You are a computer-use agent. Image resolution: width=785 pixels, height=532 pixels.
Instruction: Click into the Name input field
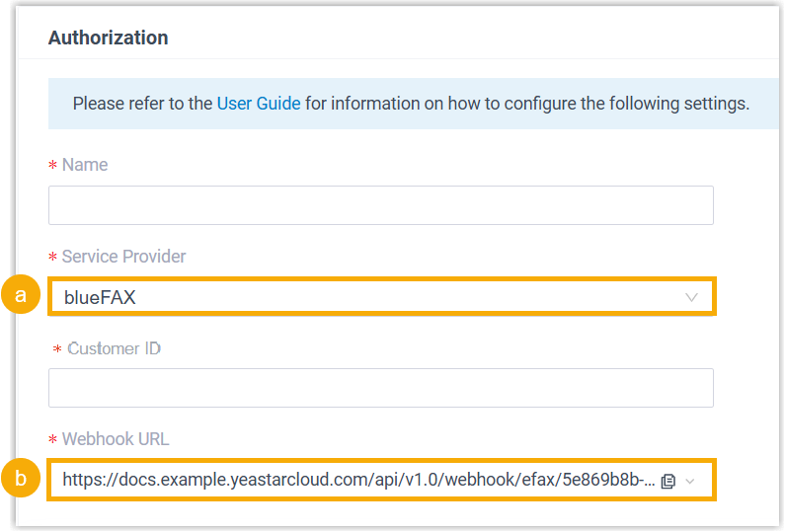(380, 205)
